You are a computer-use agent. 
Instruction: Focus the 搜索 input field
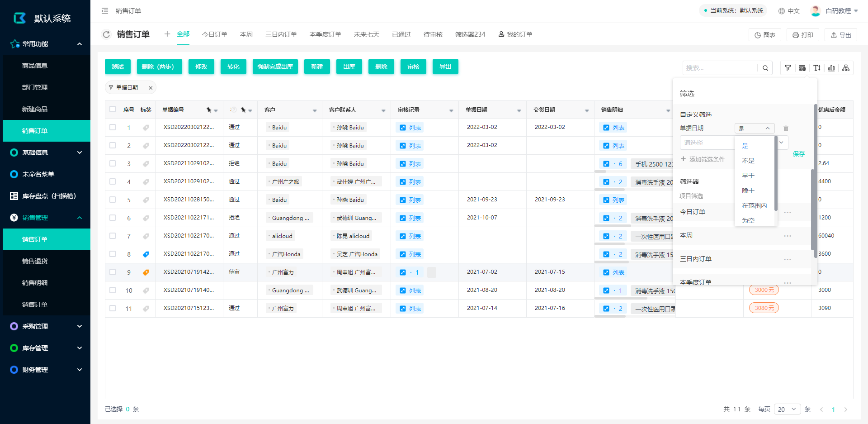(720, 68)
